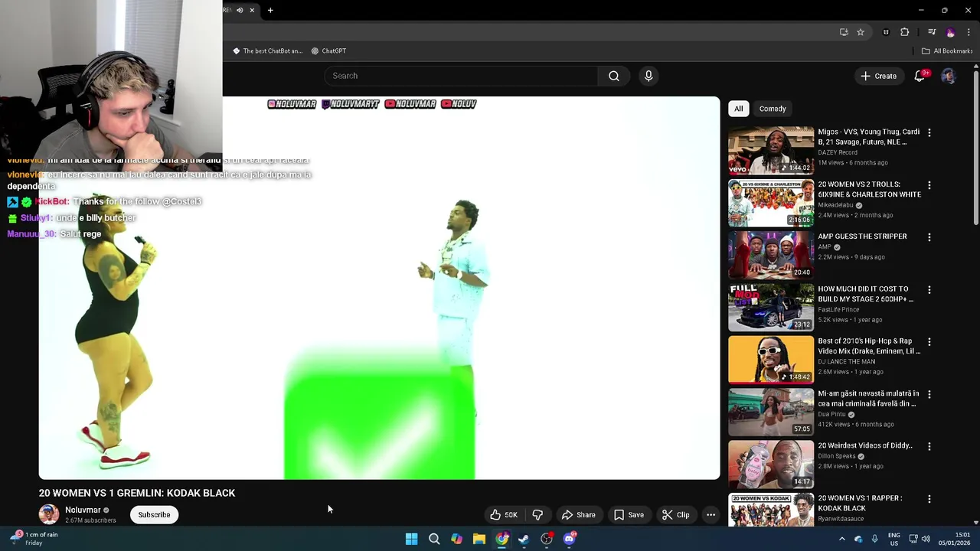980x551 pixels.
Task: Open weather widget showing 1 cm of rain
Action: (34, 539)
